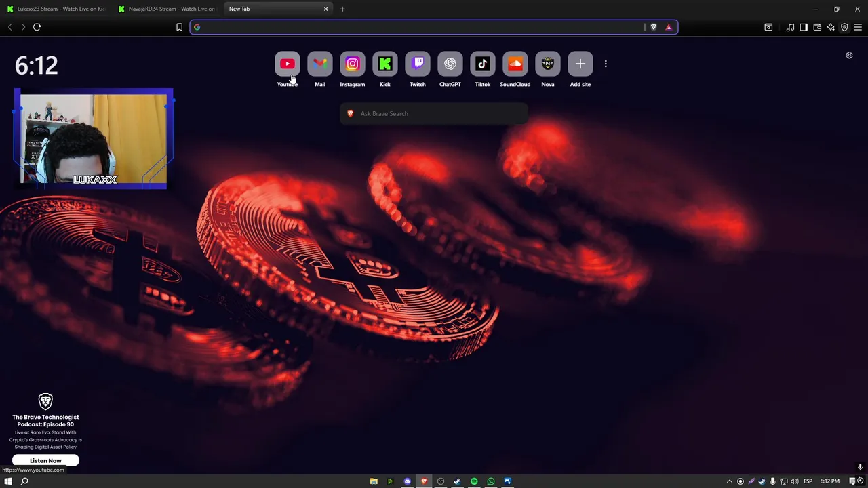The width and height of the screenshot is (868, 488).
Task: Open the Brave Wallet icon
Action: pos(817,27)
